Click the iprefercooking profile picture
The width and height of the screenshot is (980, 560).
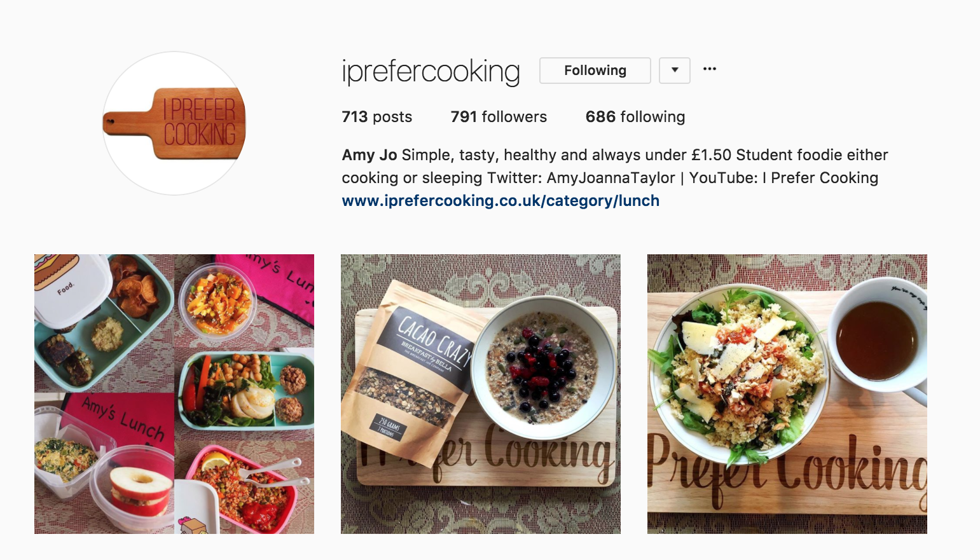click(173, 123)
